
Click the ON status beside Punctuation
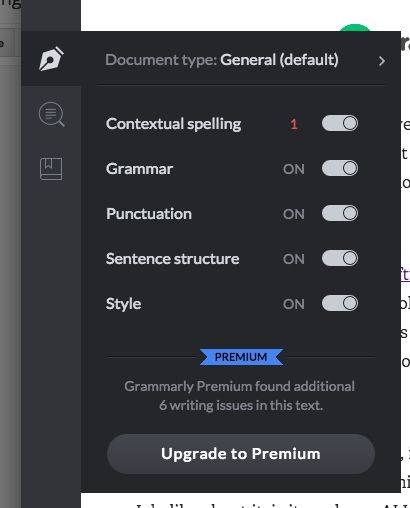click(x=294, y=214)
